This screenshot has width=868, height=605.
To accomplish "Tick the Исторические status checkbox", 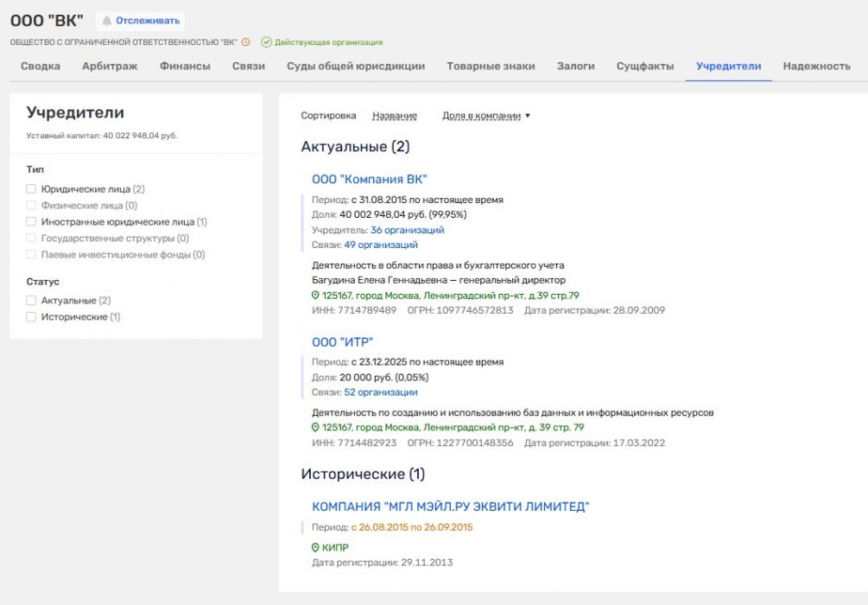I will 31,316.
